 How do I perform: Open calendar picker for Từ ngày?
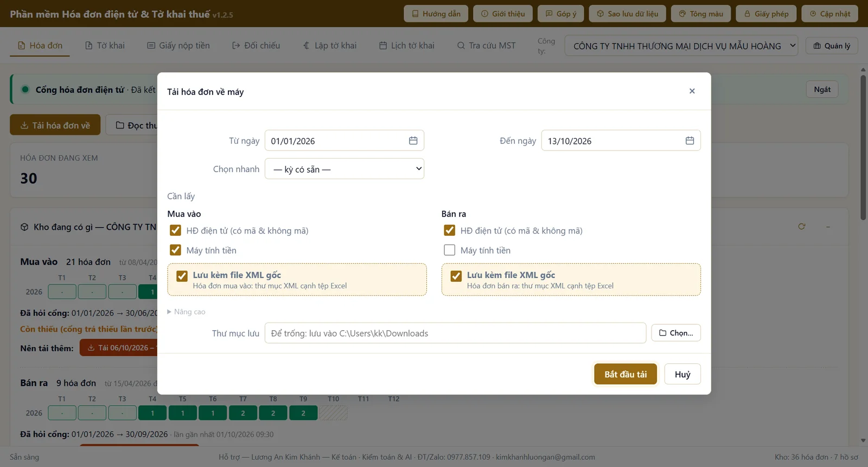[x=413, y=141]
